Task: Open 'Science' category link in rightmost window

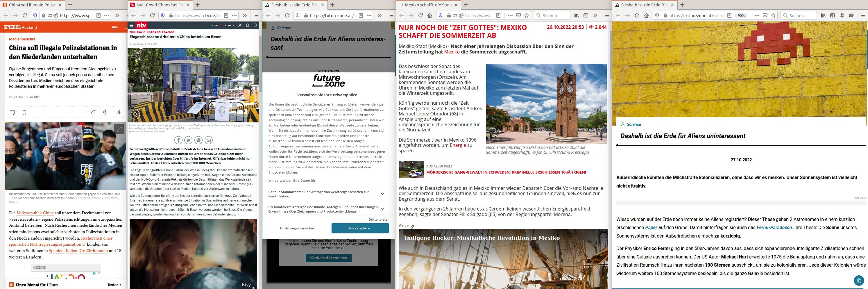Action: pyautogui.click(x=633, y=124)
